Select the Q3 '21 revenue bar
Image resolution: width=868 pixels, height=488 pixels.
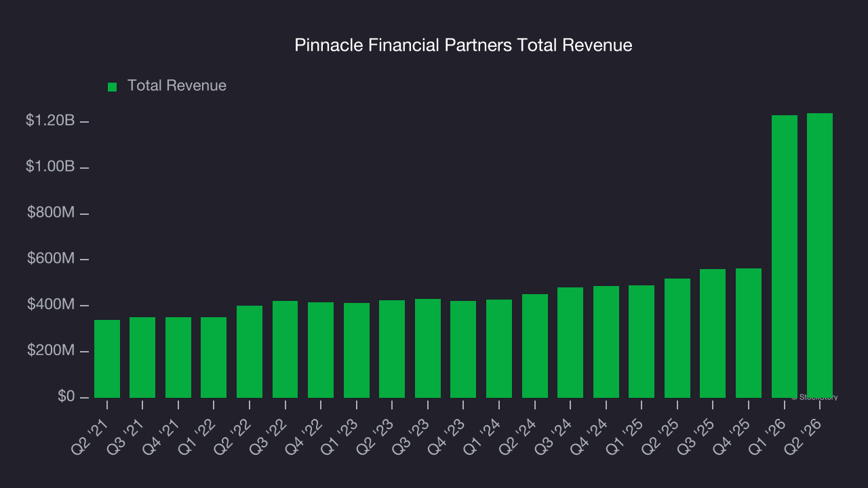142,357
